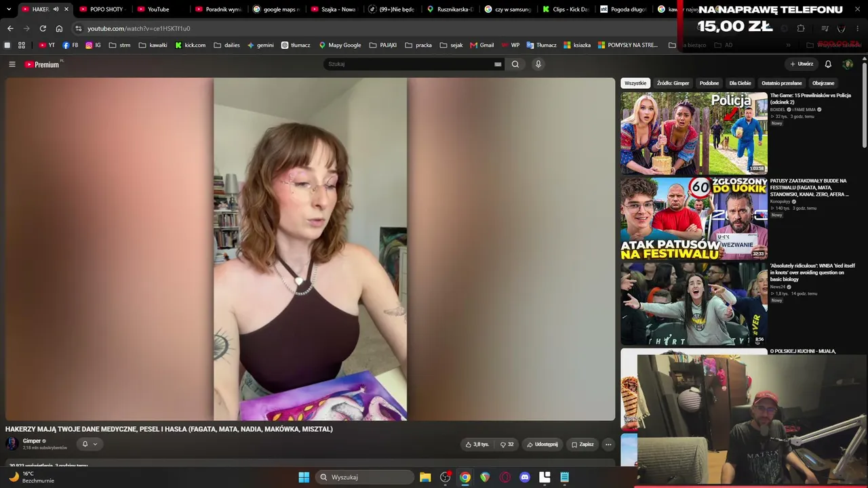The image size is (868, 488).
Task: Click the Udostępnij share button
Action: (x=542, y=445)
